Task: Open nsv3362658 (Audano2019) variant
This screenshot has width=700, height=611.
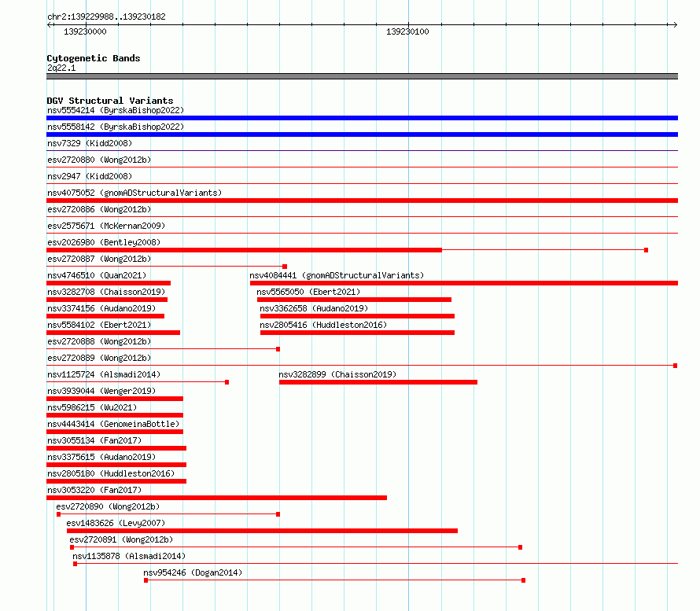Action: coord(314,308)
